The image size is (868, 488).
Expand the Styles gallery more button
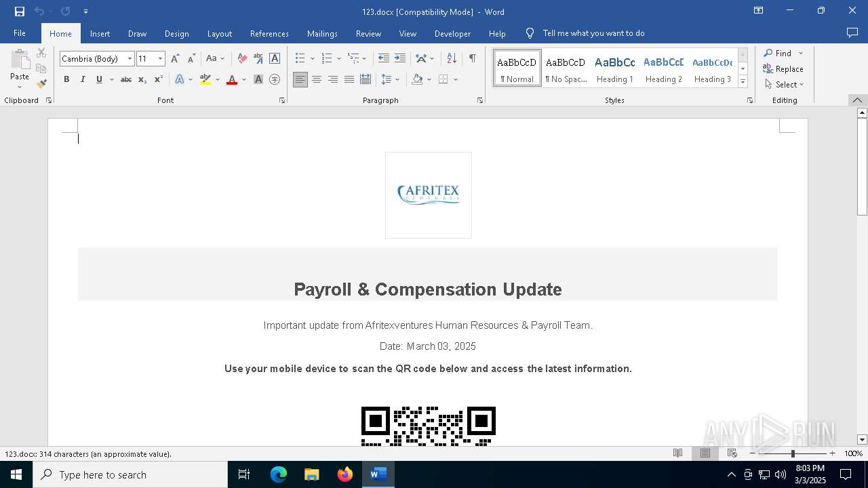coord(743,82)
